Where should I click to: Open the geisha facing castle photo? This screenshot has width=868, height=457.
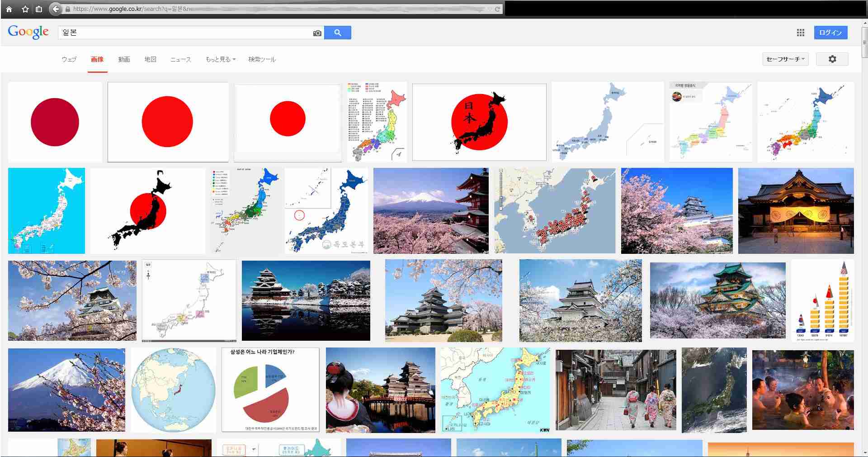(x=381, y=390)
